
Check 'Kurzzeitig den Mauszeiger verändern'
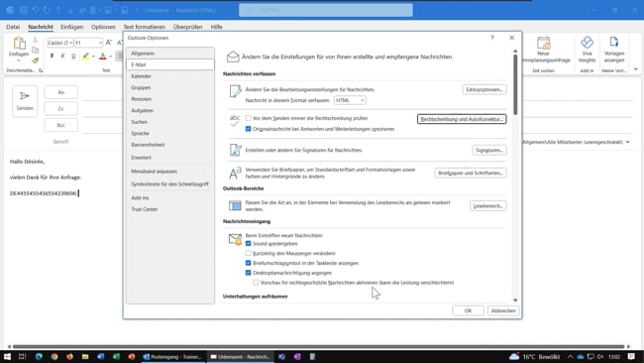click(x=248, y=253)
